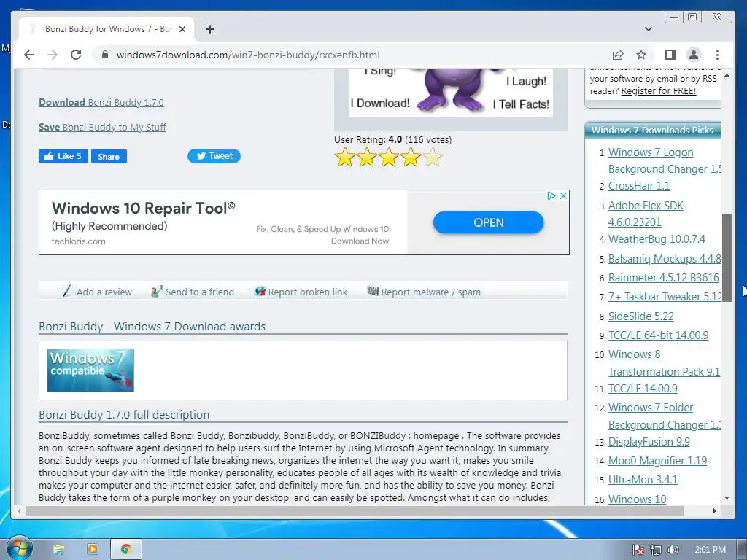747x560 pixels.
Task: Open Chrome three-dot menu
Action: [717, 55]
